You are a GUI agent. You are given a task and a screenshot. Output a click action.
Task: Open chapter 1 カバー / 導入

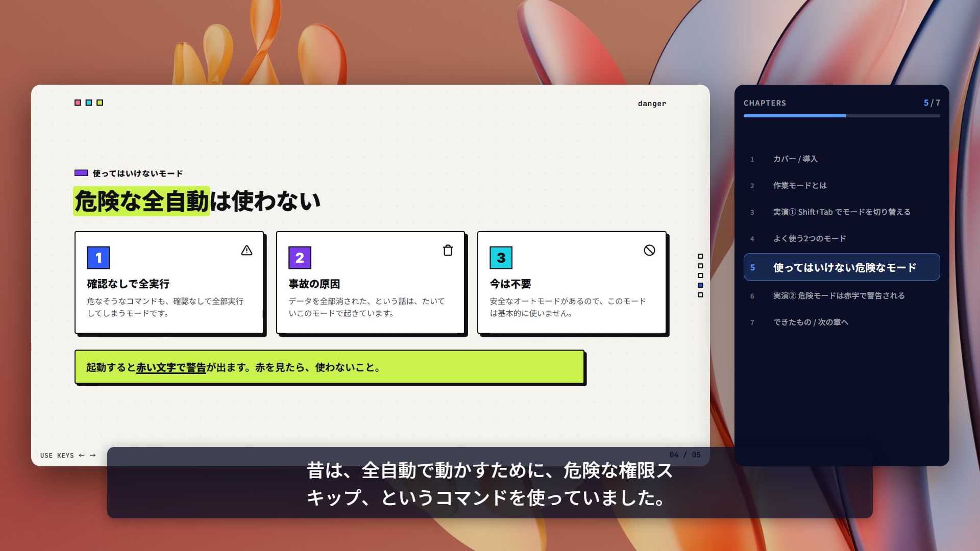pyautogui.click(x=842, y=159)
